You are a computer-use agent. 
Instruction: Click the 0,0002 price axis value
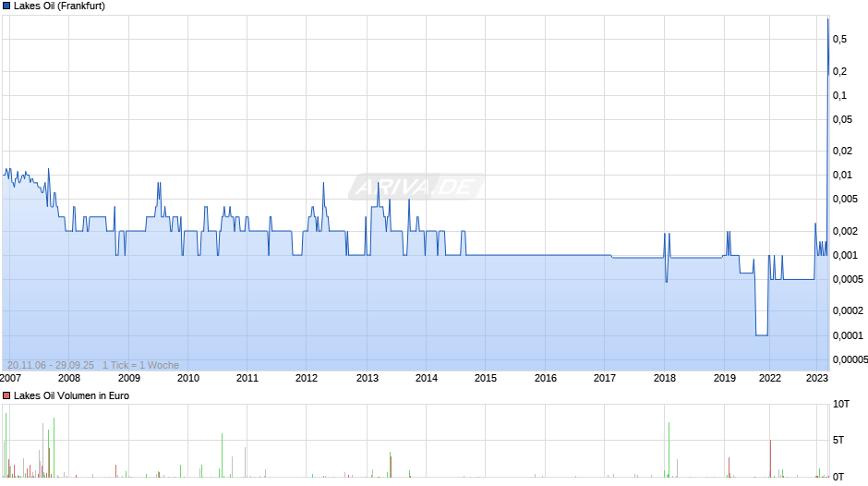pyautogui.click(x=848, y=310)
